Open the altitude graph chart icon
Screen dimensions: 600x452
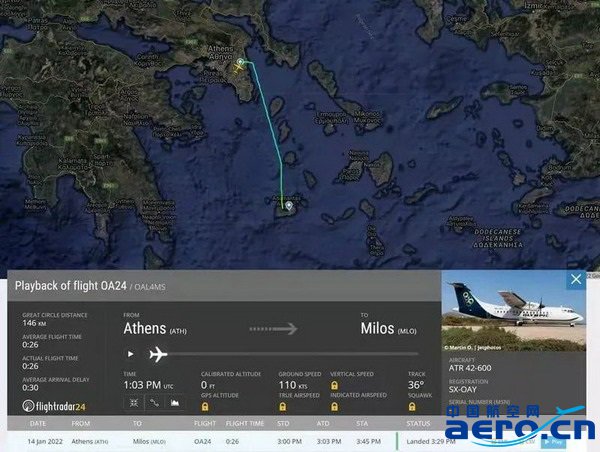[174, 403]
